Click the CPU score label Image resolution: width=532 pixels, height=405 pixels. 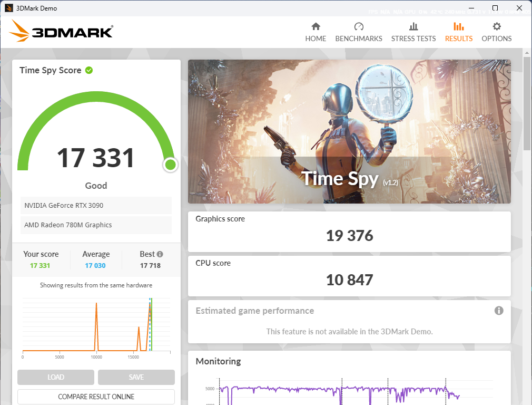[x=213, y=263]
